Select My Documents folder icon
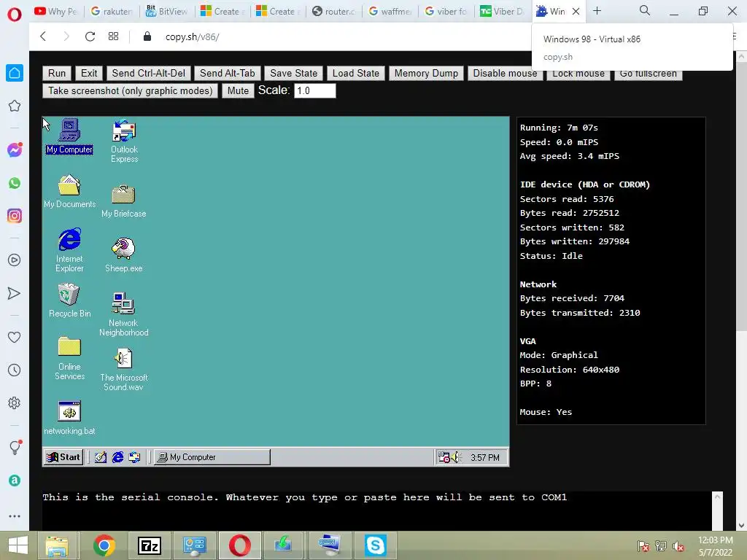 69,192
